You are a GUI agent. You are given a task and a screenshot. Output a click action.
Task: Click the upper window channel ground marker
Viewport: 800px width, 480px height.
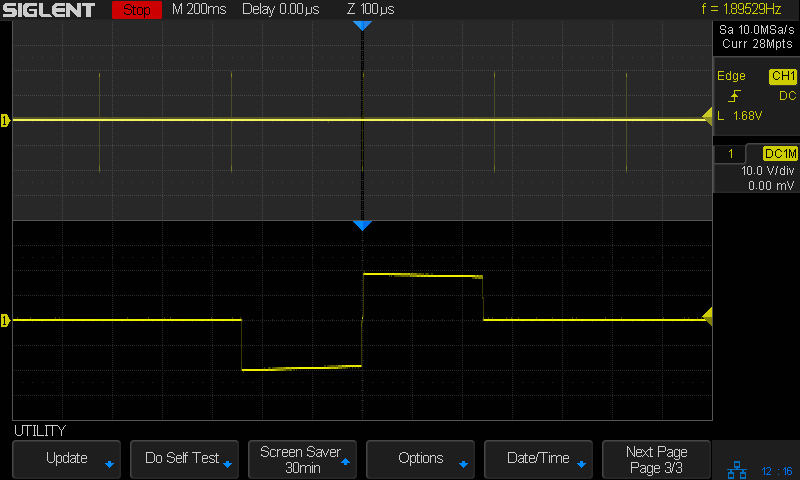(5, 121)
